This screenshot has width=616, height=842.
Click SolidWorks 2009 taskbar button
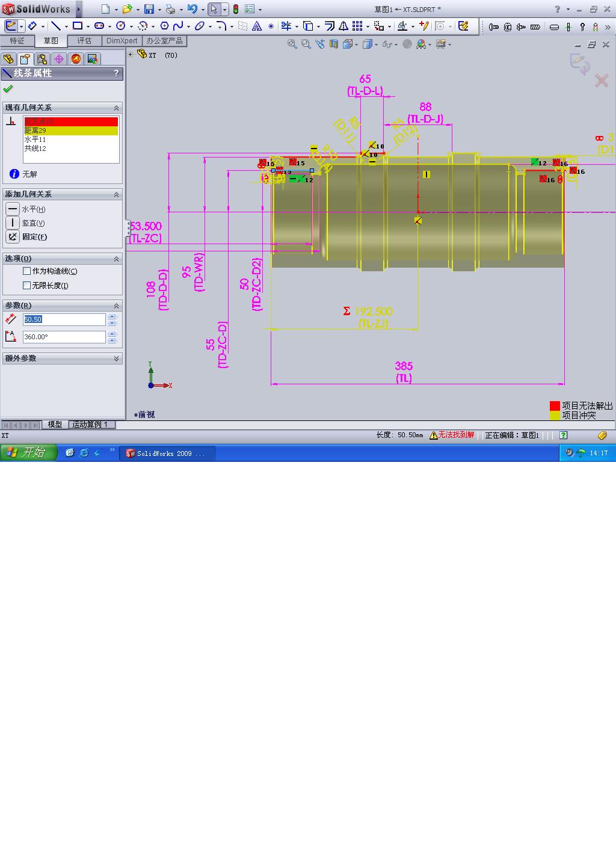167,453
